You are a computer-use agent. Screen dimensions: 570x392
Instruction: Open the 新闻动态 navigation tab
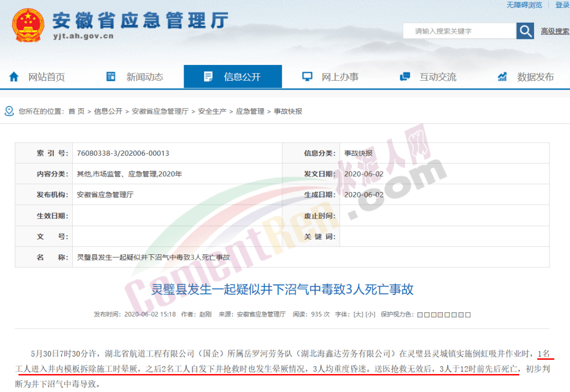pos(145,77)
